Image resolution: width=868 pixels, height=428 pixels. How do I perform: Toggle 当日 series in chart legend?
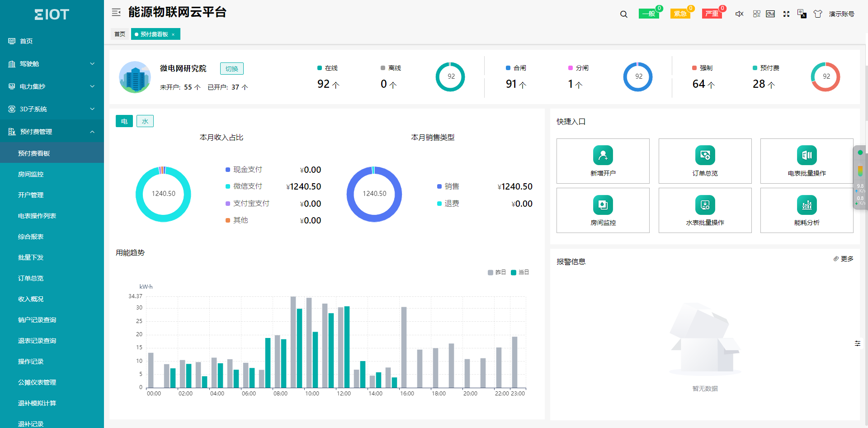tap(520, 272)
